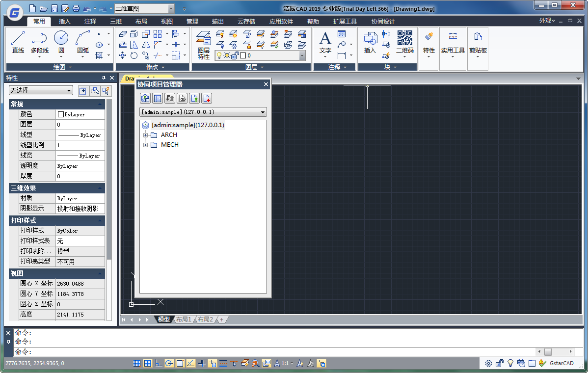Open the 协同设计 ribbon tab

[x=383, y=22]
